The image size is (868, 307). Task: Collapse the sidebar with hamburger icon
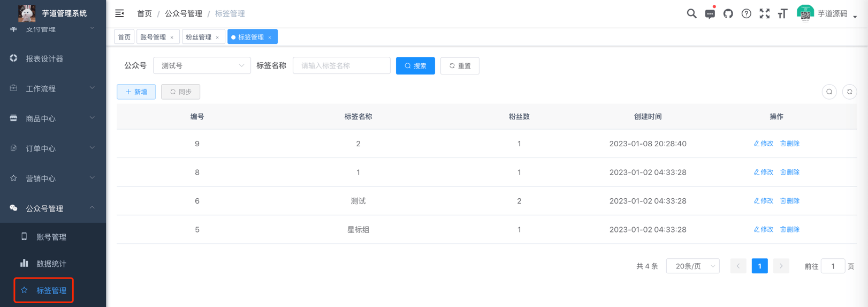click(119, 13)
